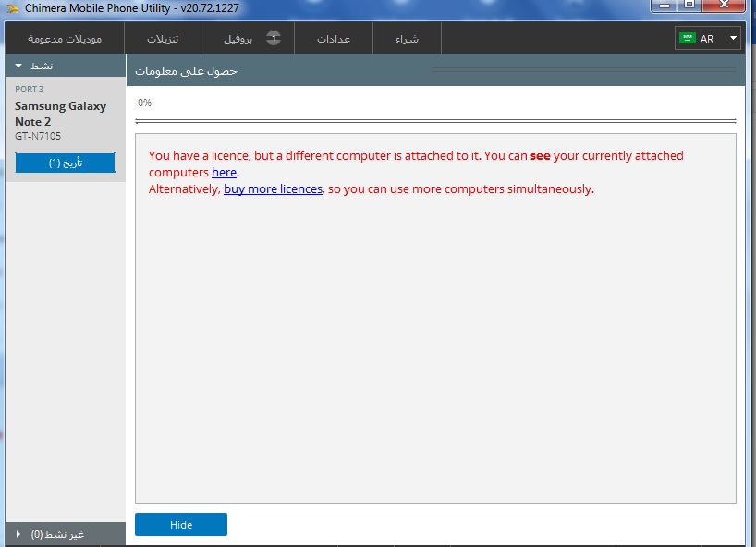Viewport: 756px width, 547px height.
Task: Open the downloads tab (تنزيلات)
Action: tap(163, 39)
